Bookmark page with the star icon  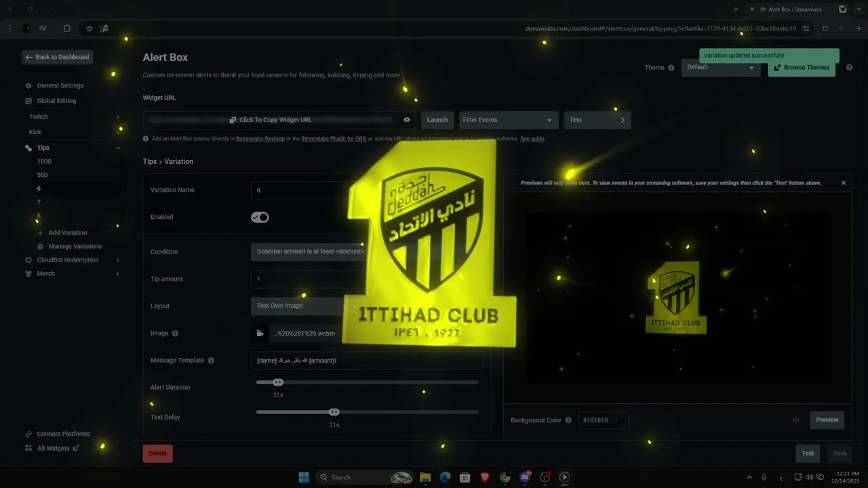coord(89,28)
